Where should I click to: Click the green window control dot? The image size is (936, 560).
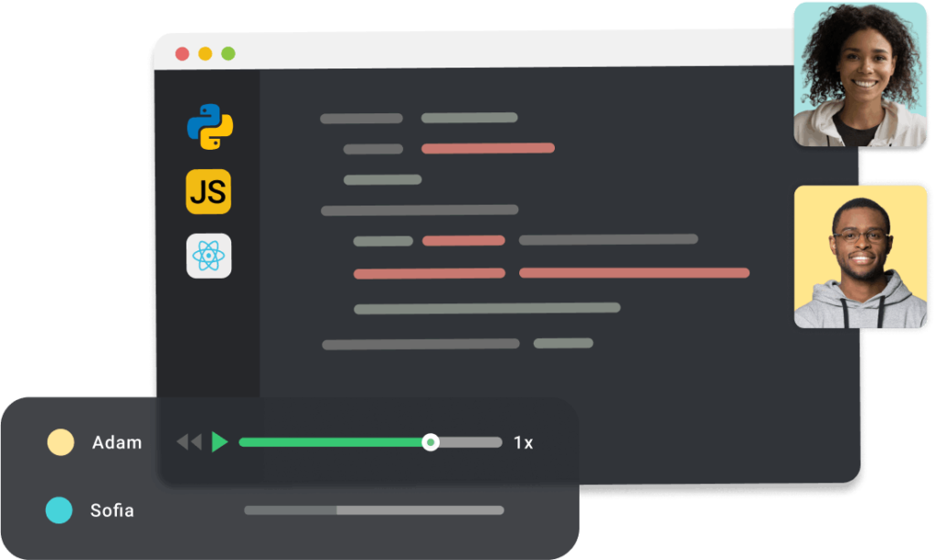(x=226, y=54)
